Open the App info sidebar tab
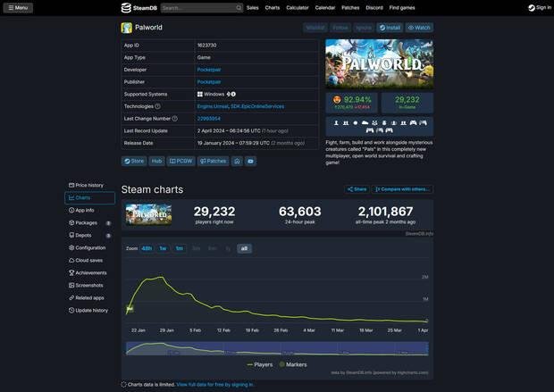Image resolution: width=554 pixels, height=392 pixels. pyautogui.click(x=89, y=210)
